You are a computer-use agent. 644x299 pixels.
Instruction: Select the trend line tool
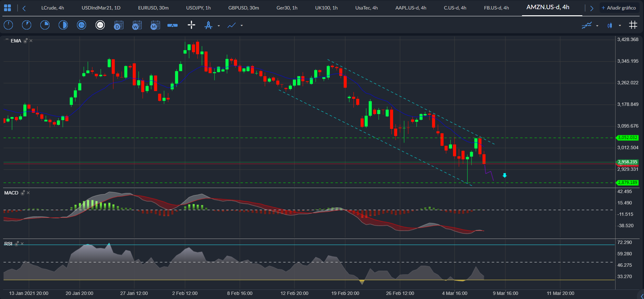coord(232,25)
